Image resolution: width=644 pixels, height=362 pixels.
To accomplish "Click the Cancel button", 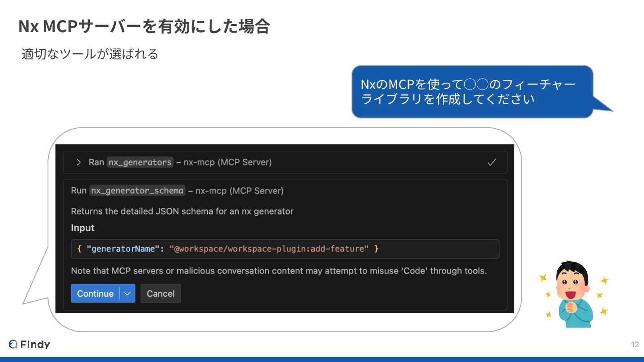I will (161, 294).
